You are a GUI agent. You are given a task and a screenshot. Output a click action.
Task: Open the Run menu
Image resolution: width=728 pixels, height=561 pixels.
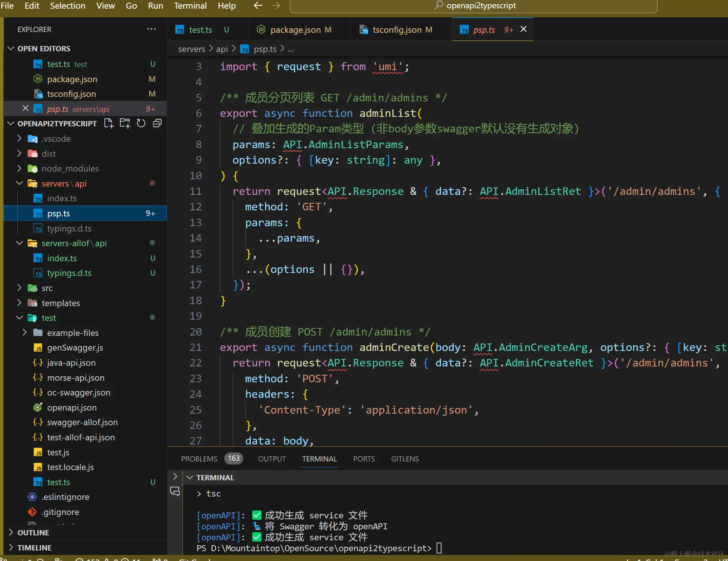click(x=155, y=6)
